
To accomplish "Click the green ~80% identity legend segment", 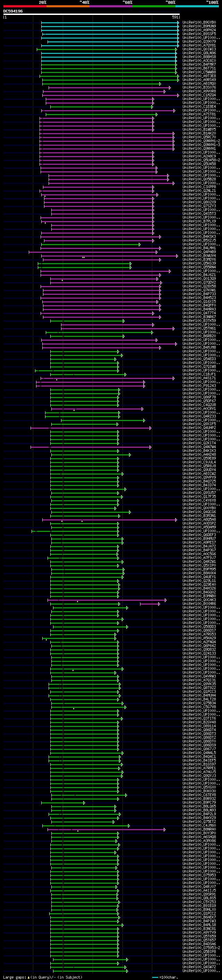I will [x=154, y=7].
